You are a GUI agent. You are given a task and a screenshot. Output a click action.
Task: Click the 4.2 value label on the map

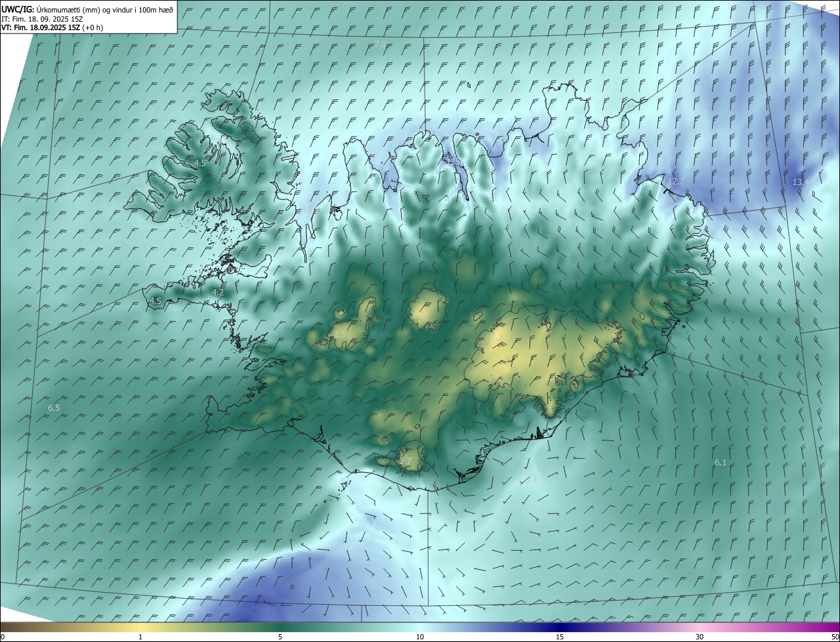[218, 293]
